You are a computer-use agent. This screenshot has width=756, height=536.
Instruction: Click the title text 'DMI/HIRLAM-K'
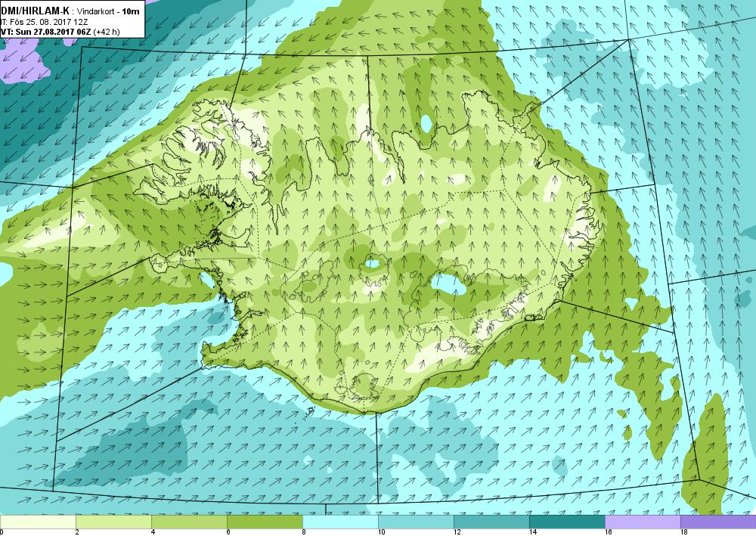pos(35,11)
